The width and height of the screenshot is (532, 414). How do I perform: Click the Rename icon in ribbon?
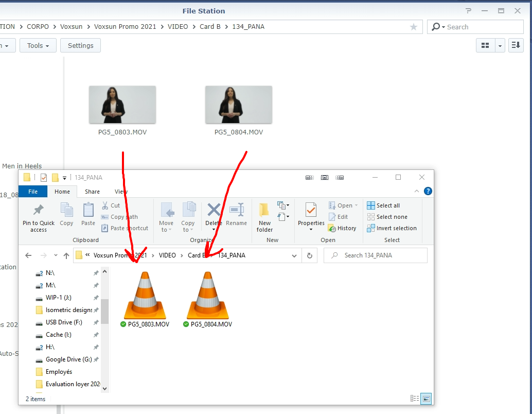click(x=237, y=210)
